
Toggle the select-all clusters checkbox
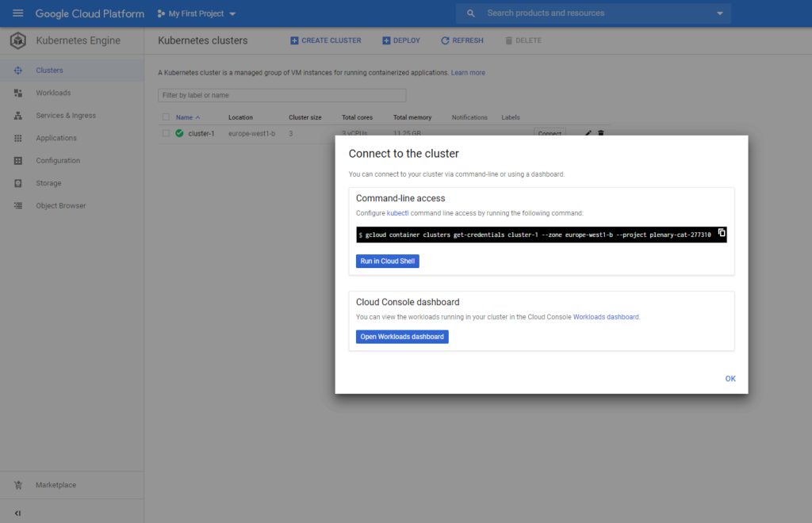(x=166, y=117)
